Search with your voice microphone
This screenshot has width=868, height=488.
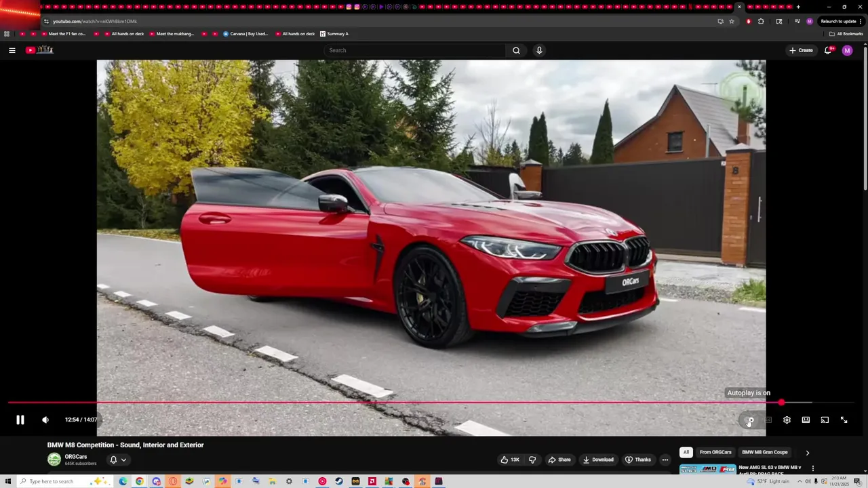(539, 50)
